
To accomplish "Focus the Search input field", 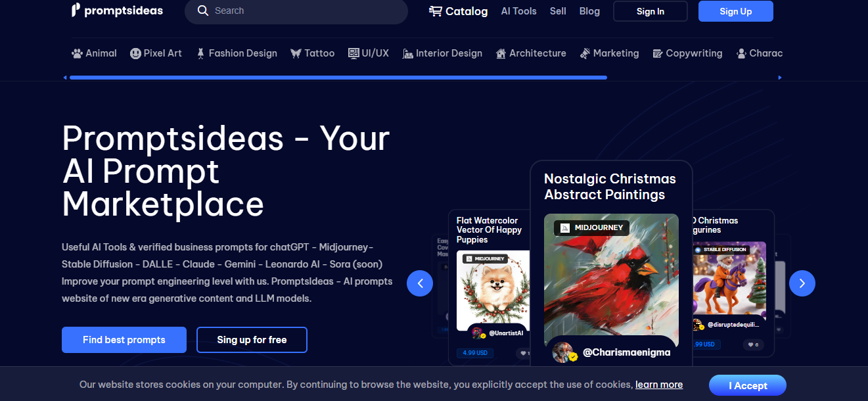I will pos(296,11).
